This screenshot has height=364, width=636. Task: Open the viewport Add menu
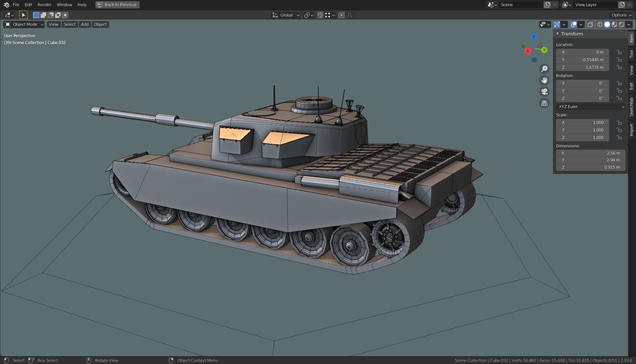pyautogui.click(x=85, y=24)
